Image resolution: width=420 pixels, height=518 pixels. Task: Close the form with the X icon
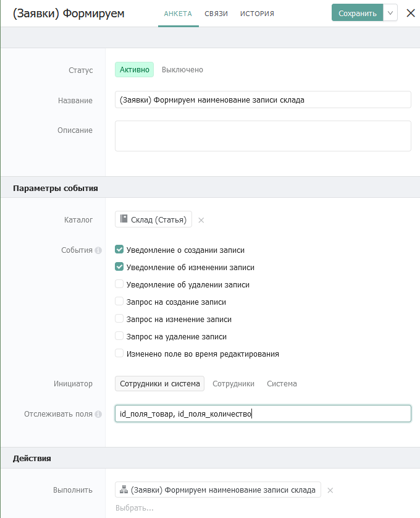tap(411, 13)
